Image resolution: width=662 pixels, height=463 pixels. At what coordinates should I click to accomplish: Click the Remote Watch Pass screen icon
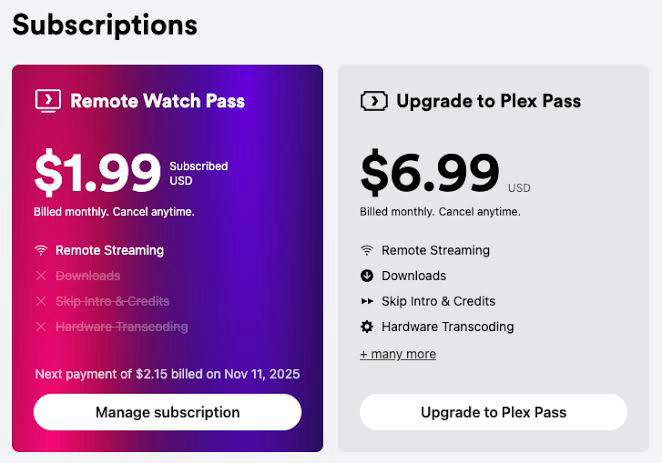tap(47, 100)
